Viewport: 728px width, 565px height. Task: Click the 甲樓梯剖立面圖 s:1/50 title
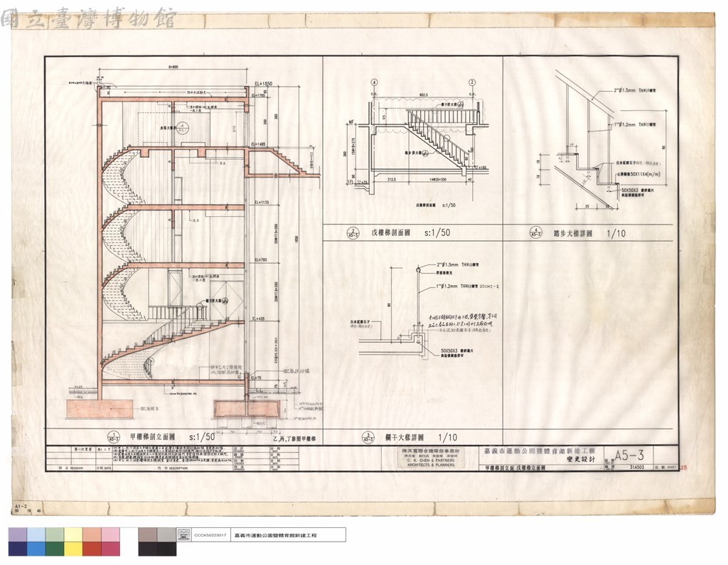pyautogui.click(x=172, y=437)
